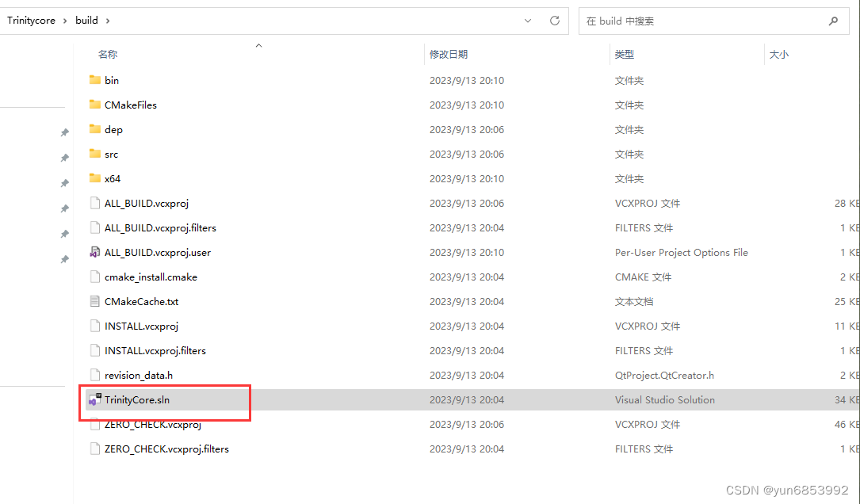Click build in the address path
860x504 pixels.
pyautogui.click(x=86, y=21)
